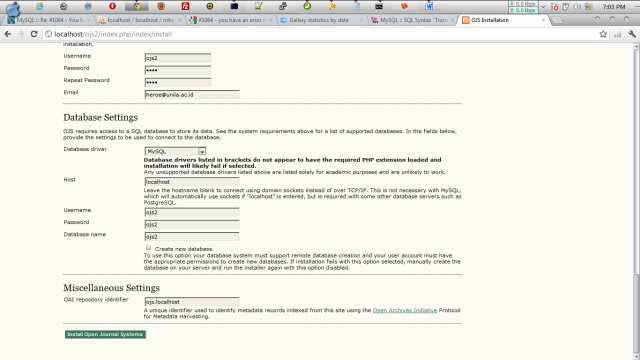Click the signal bars extension icon
640x360 pixels.
point(618,35)
